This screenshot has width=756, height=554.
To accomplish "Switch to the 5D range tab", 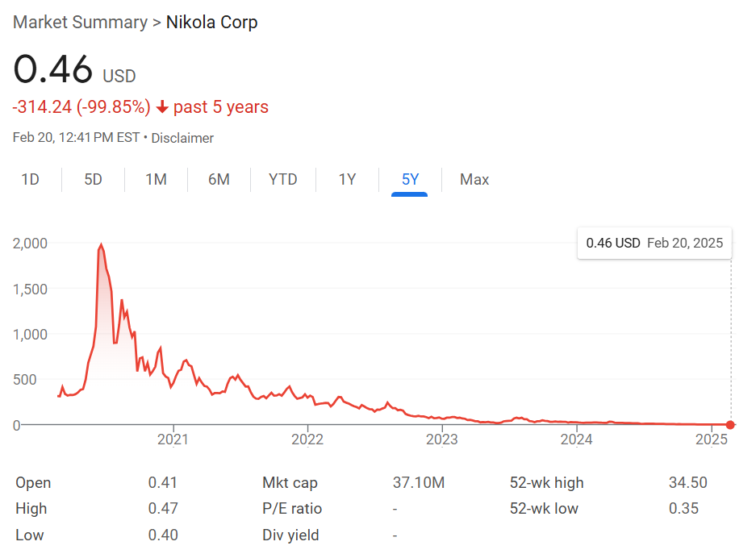I will point(94,179).
